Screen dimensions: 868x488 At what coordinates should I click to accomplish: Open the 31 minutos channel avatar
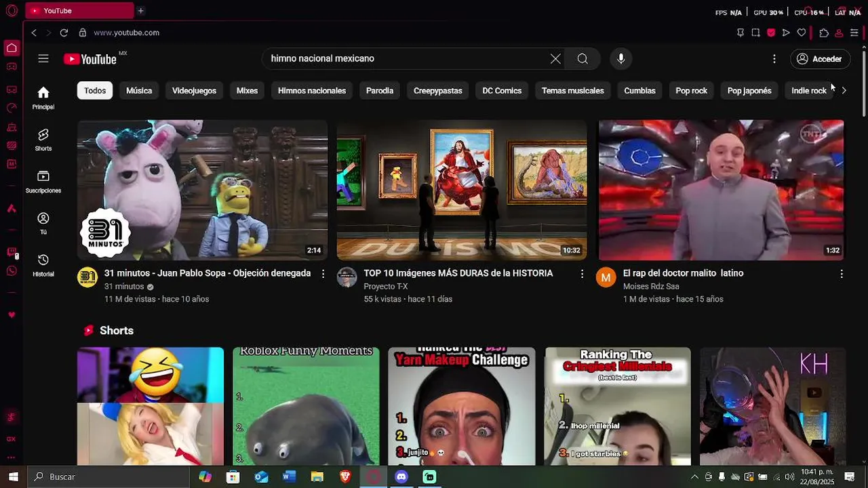coord(87,277)
